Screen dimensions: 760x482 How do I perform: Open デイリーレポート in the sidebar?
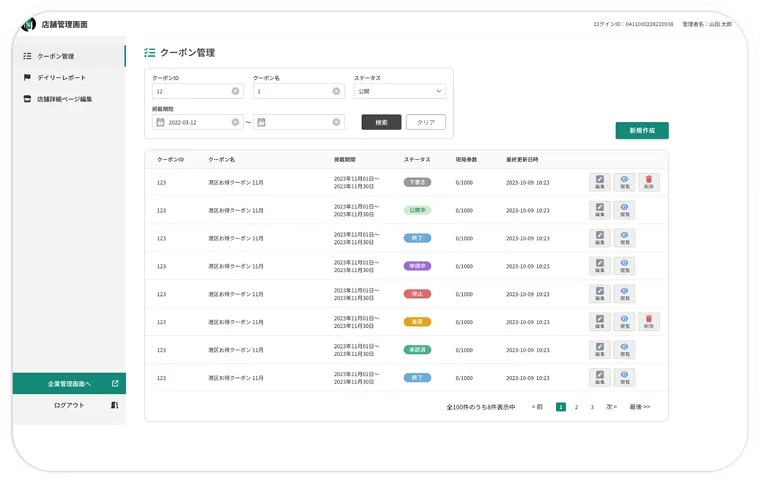(x=61, y=77)
